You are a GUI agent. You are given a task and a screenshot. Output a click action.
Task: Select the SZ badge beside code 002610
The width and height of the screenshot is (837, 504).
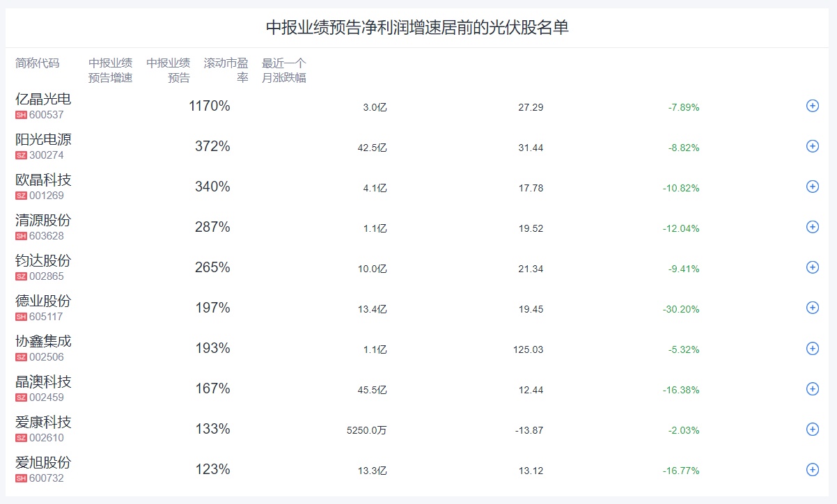(x=21, y=438)
